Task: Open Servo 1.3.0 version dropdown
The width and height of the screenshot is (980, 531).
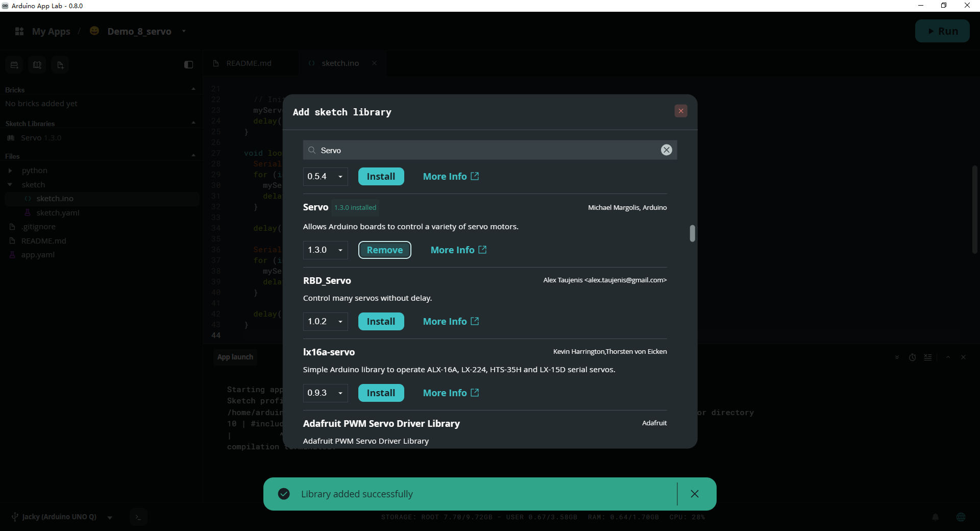Action: point(325,250)
